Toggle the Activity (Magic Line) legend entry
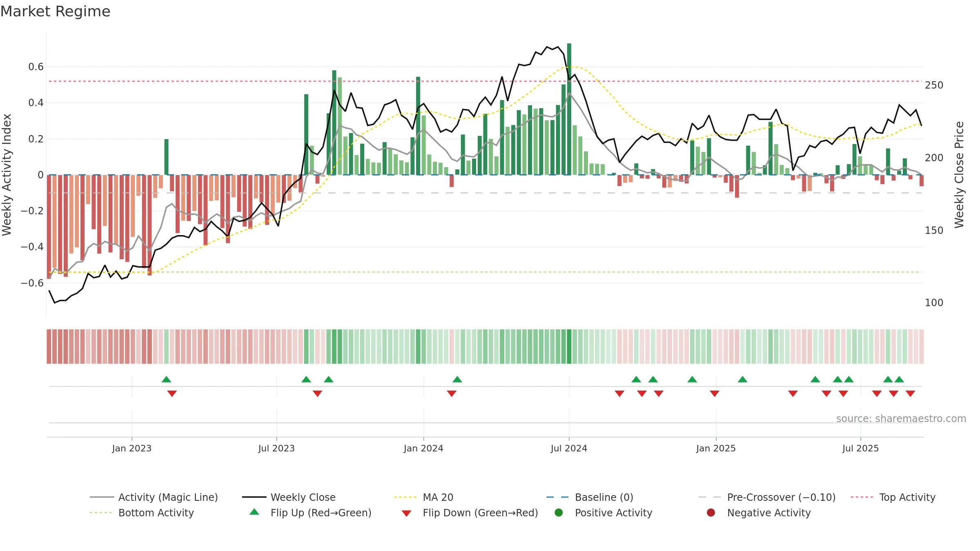 click(154, 497)
